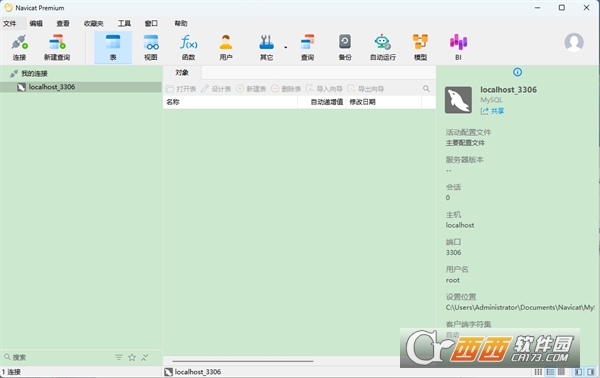This screenshot has width=600, height=378.
Task: Switch to ER diagram view in status bar
Action: tap(561, 372)
